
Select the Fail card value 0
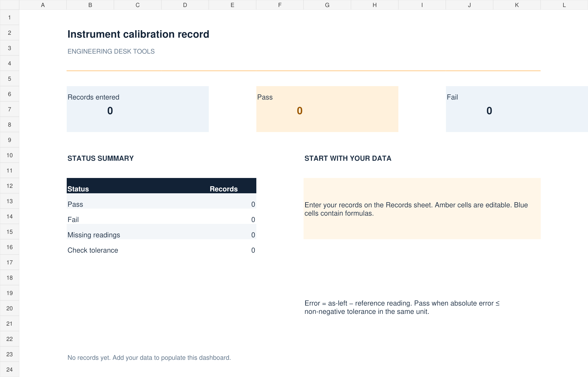489,111
